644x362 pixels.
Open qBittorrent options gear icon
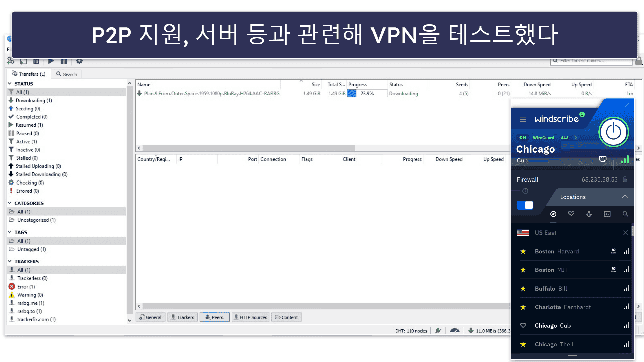click(x=79, y=61)
